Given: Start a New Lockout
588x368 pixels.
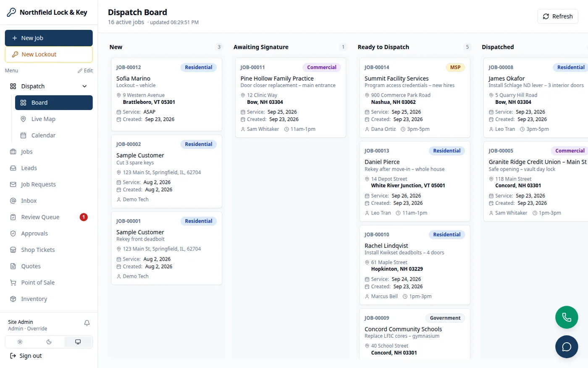Looking at the screenshot, I should [x=49, y=54].
